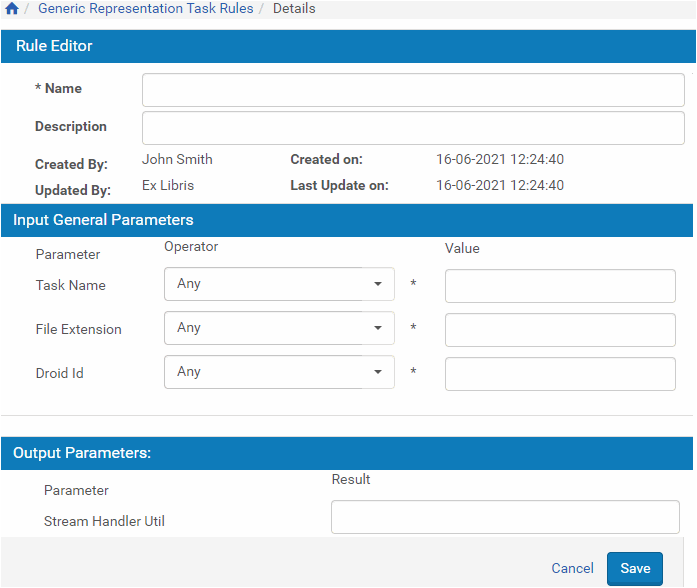
Task: Select the Ex Libris updater text
Action: pos(168,185)
